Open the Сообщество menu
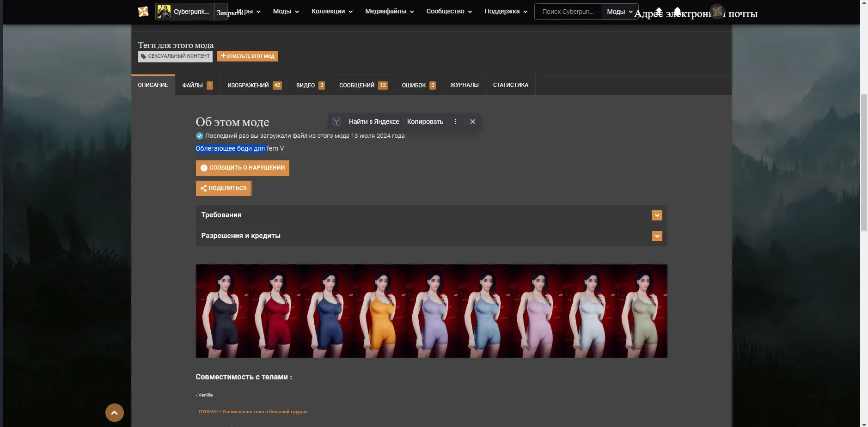Image resolution: width=868 pixels, height=427 pixels. point(449,12)
